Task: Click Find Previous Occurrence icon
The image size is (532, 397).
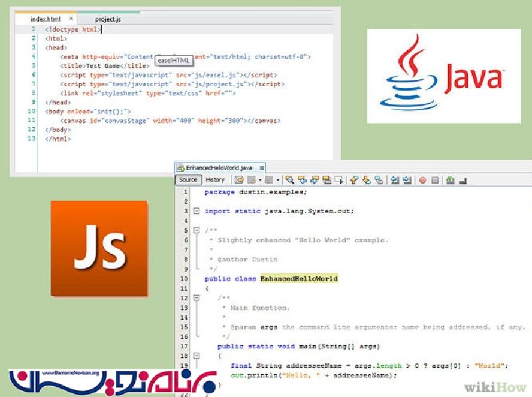Action: coord(302,180)
